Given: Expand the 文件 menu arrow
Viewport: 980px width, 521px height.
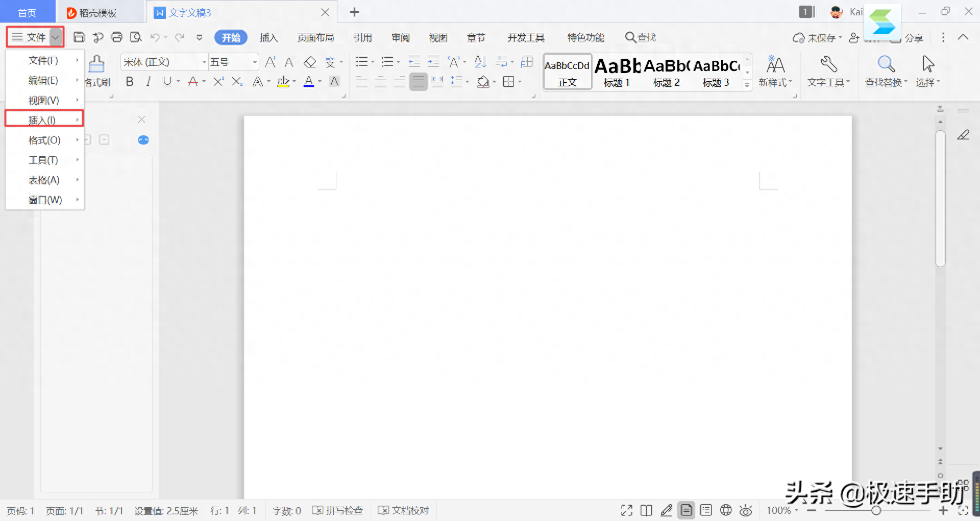Looking at the screenshot, I should (x=56, y=37).
